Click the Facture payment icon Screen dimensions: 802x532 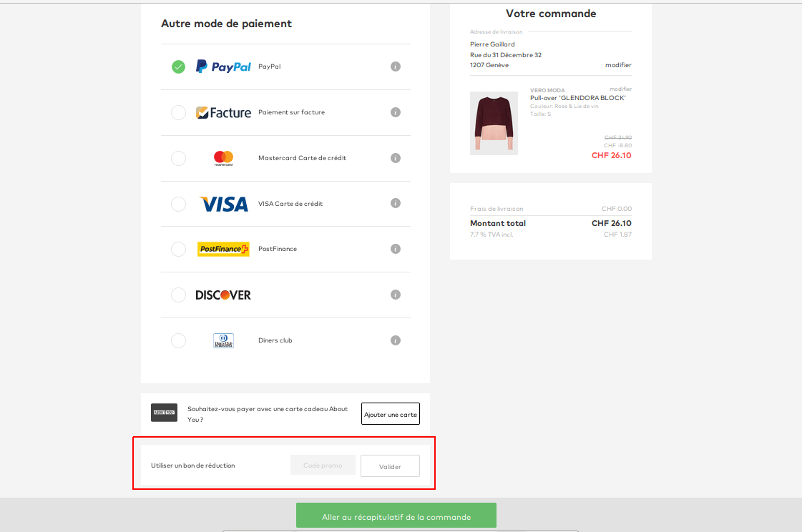(x=223, y=112)
